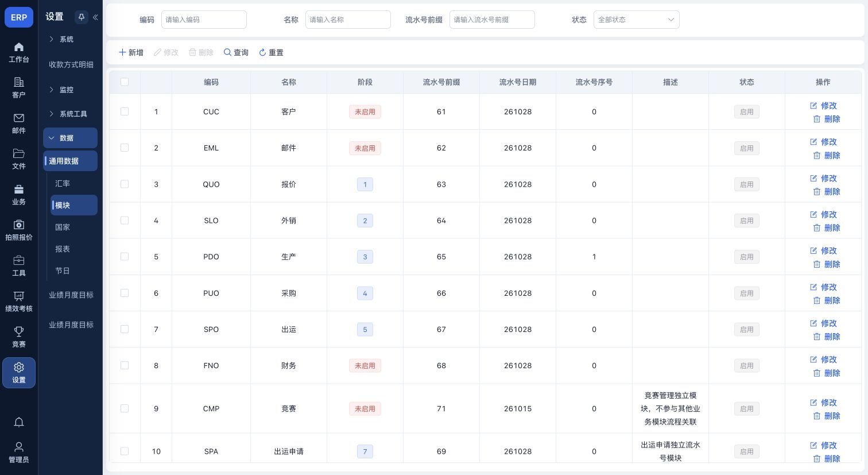Open the 工具 tools section

click(19, 266)
